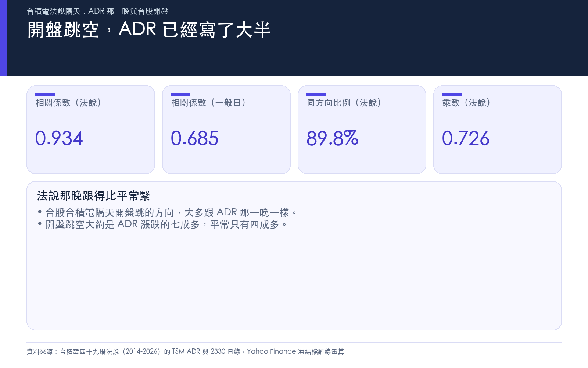Click the subtitle 台積電法說隔天:ADR 那一晚與台股開盤
This screenshot has width=588, height=368.
pos(97,11)
